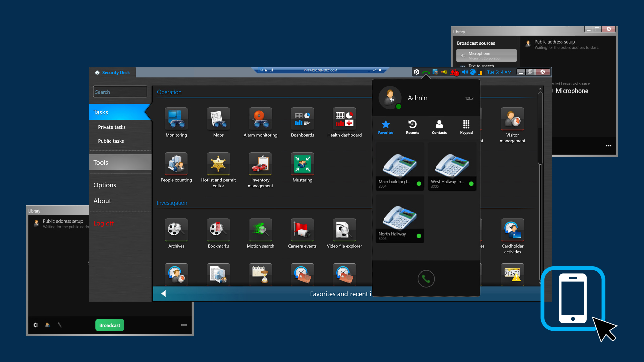
Task: Open Hotlist and permit editor
Action: [x=218, y=164]
